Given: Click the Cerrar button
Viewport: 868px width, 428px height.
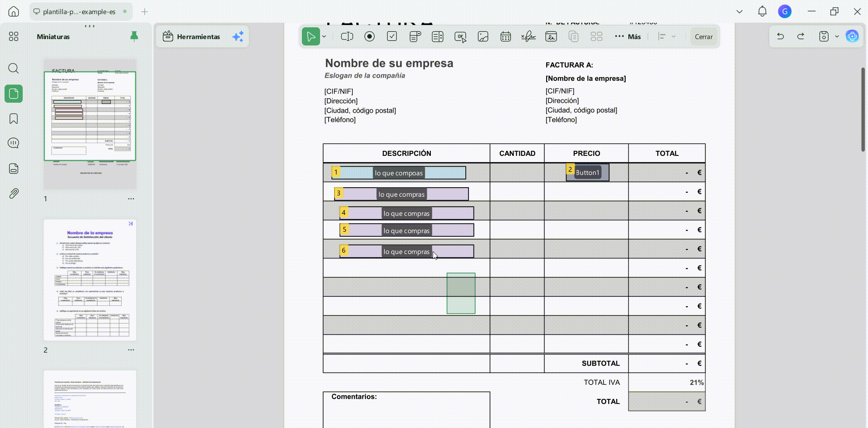Looking at the screenshot, I should (x=704, y=37).
